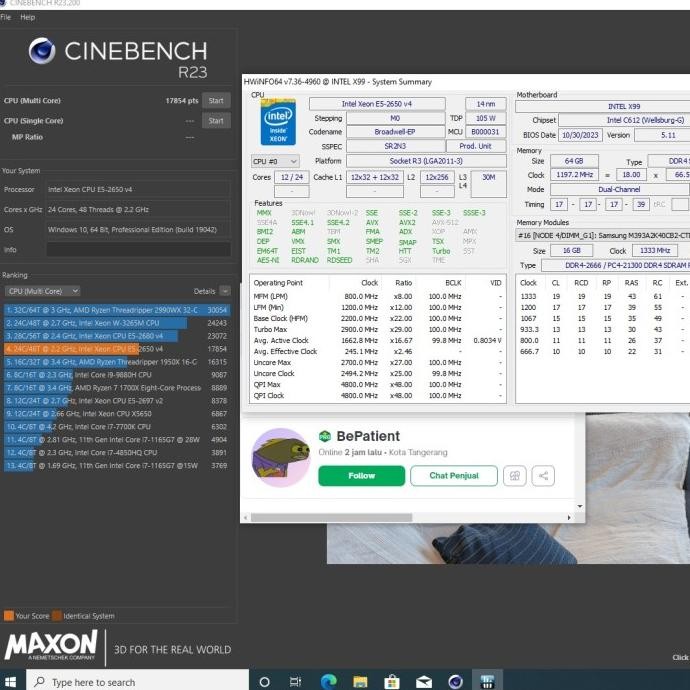
Task: Click the orange Your Score legend swatch
Action: (x=9, y=616)
